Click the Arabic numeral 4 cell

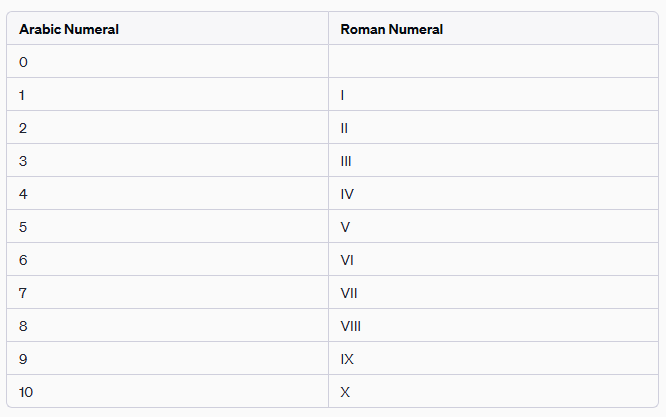click(24, 194)
